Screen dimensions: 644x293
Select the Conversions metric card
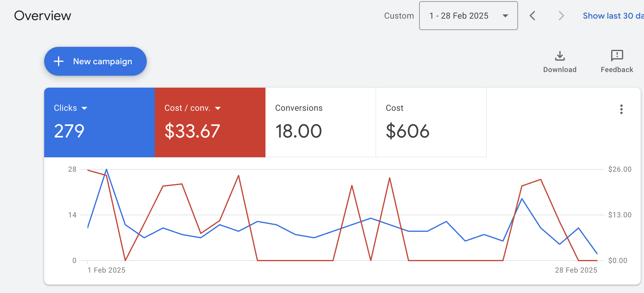click(320, 122)
